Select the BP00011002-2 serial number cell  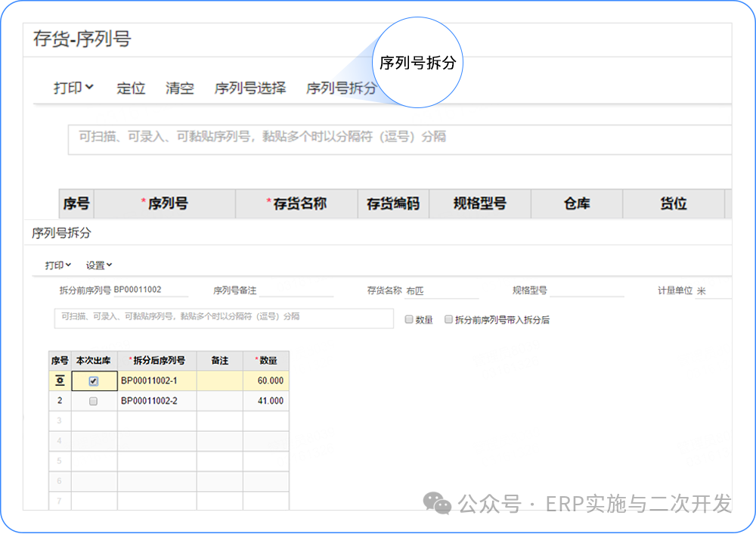[156, 401]
